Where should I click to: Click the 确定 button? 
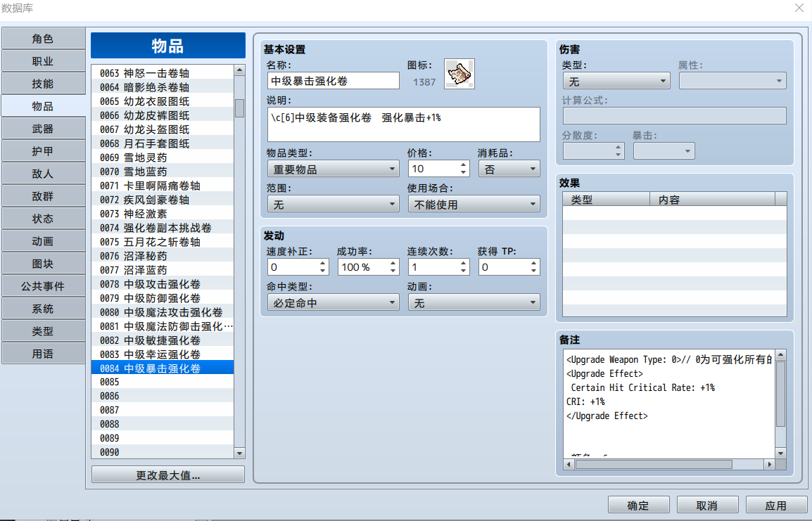click(638, 505)
